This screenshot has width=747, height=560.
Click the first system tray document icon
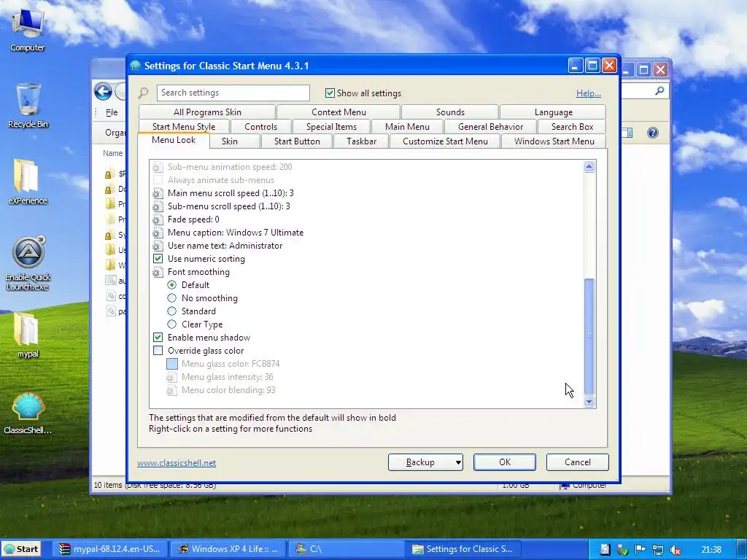605,550
